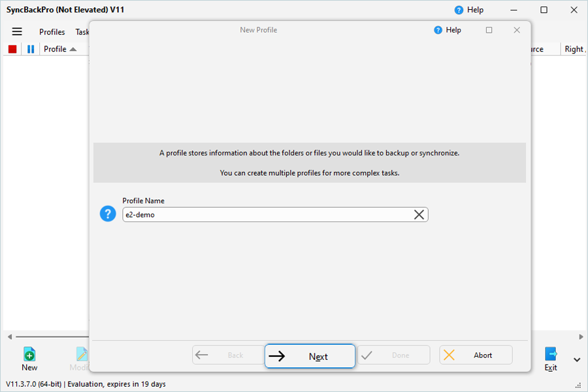Maximize the SyncBackPro main window
This screenshot has width=588, height=392.
544,10
